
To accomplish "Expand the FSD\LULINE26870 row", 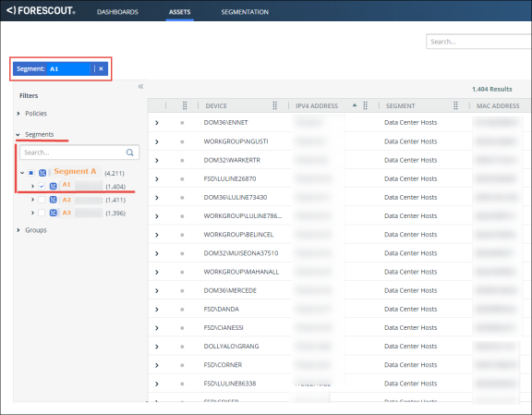I will point(157,179).
